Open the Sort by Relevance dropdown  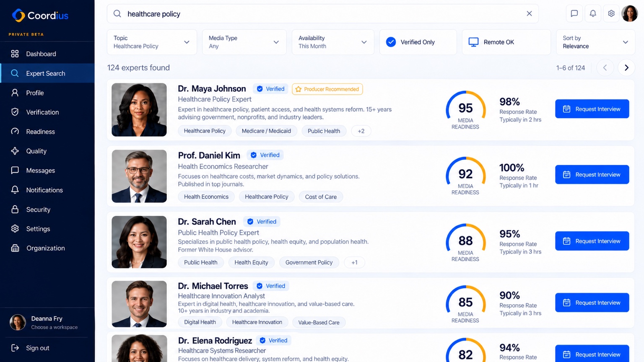pos(595,42)
